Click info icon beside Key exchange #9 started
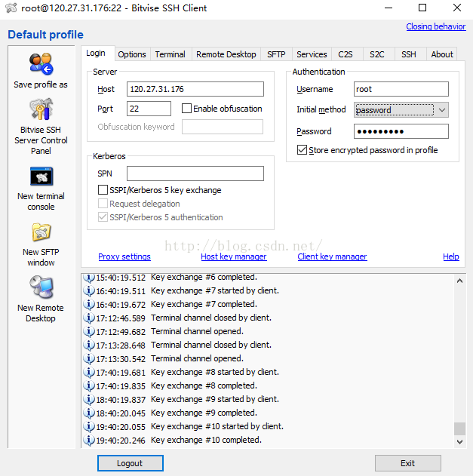The width and height of the screenshot is (473, 476). pos(89,400)
